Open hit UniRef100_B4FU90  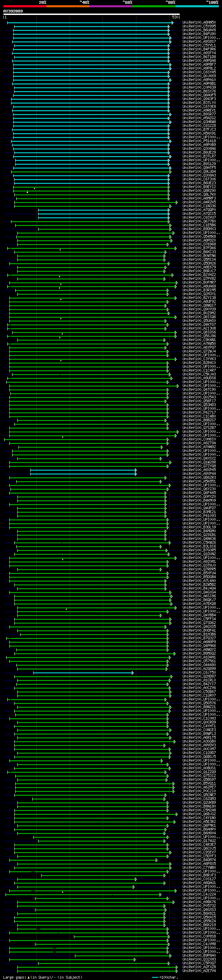click(199, 34)
